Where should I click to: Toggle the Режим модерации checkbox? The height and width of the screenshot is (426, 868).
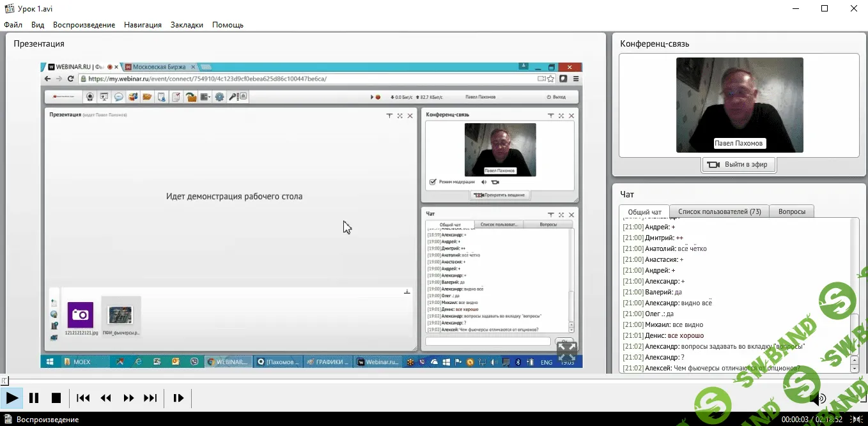[433, 182]
